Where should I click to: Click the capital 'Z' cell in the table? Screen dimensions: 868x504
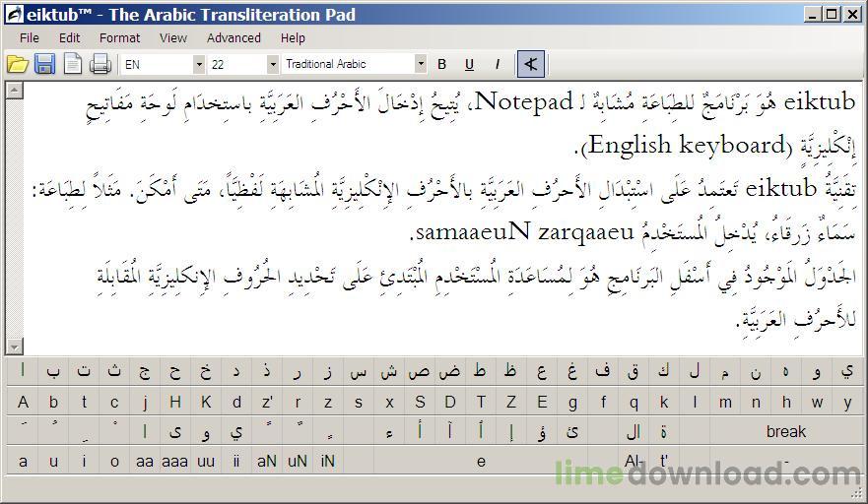(511, 402)
